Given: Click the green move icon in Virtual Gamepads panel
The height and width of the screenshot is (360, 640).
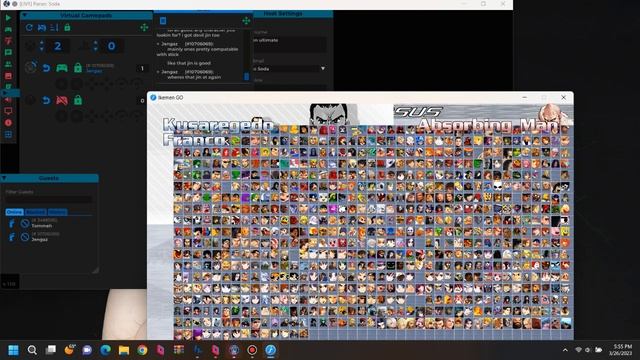Looking at the screenshot, I should [144, 27].
